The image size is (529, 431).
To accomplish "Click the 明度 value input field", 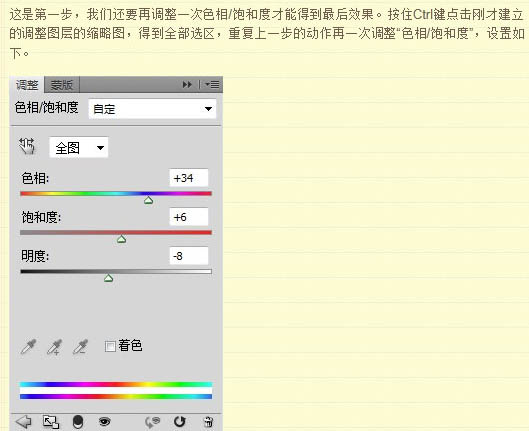I will [x=189, y=256].
